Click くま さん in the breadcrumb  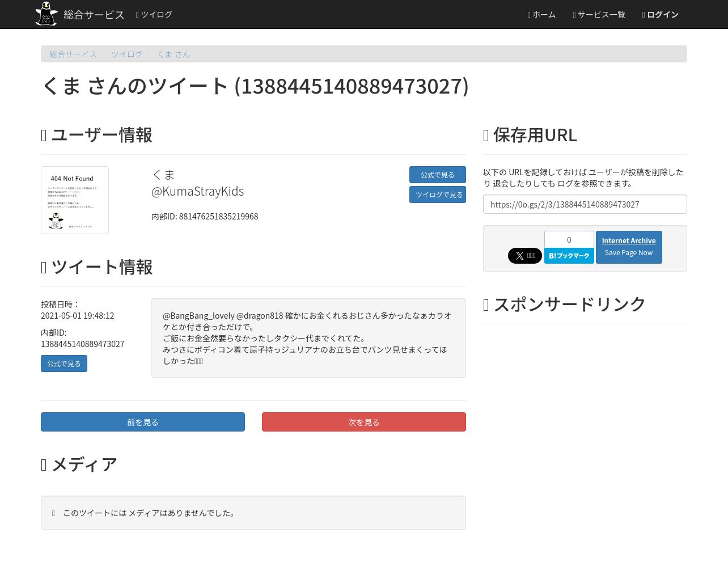click(173, 54)
